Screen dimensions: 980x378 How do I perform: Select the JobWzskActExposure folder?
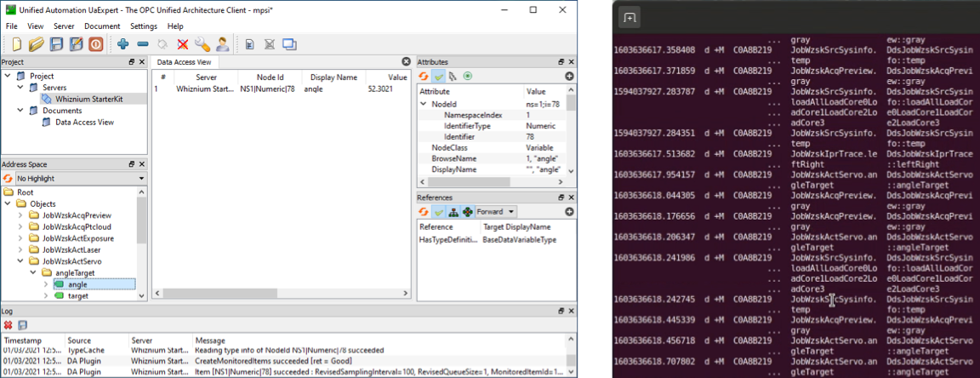pos(77,238)
